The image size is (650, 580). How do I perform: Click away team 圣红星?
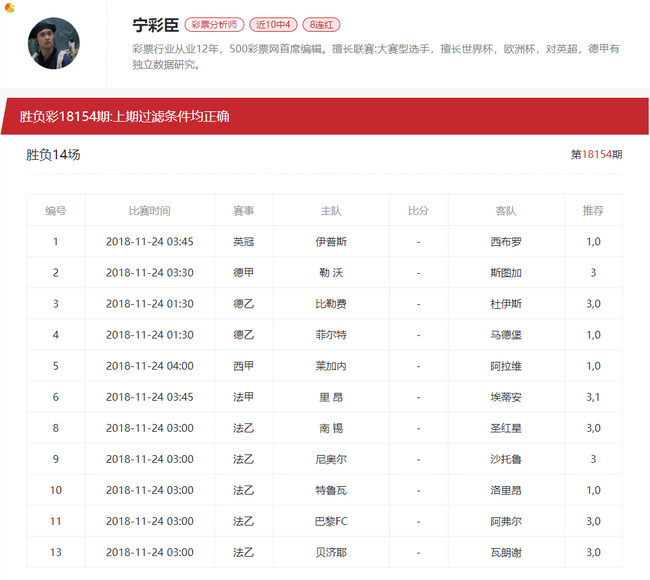tap(506, 428)
